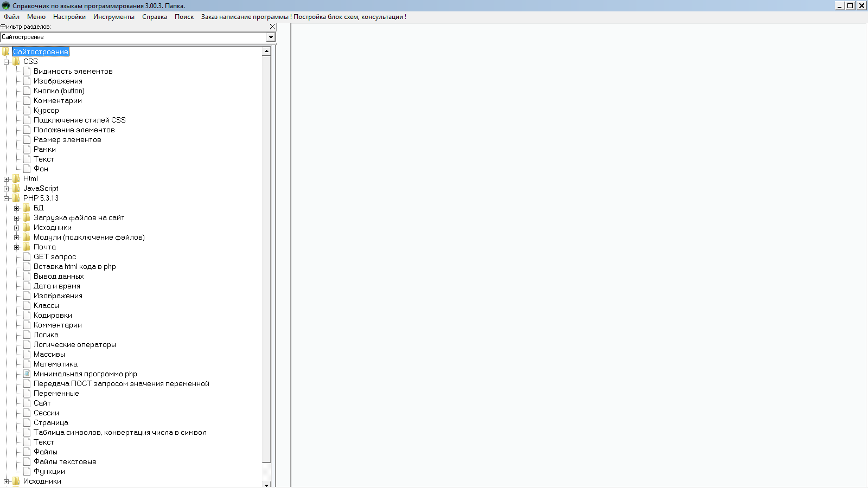Image resolution: width=868 pixels, height=488 pixels.
Task: Open the Сессии tree entry
Action: (46, 413)
